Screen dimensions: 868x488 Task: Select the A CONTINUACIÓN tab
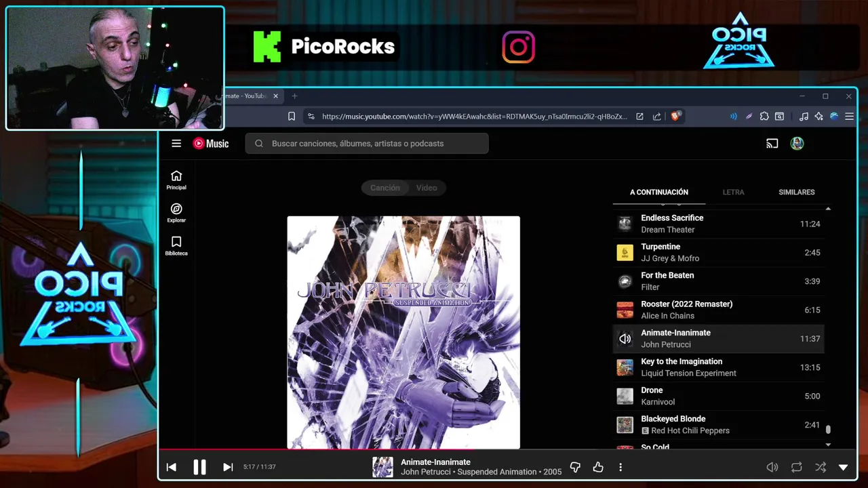659,192
